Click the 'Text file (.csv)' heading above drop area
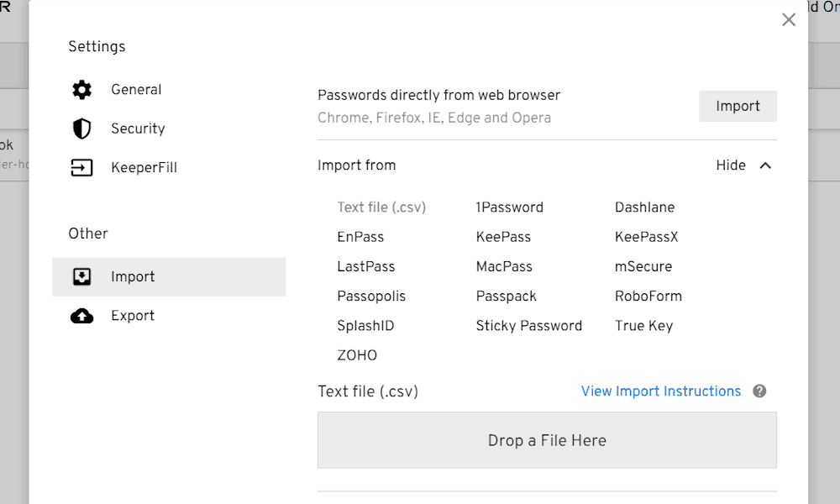840x504 pixels. coord(368,391)
